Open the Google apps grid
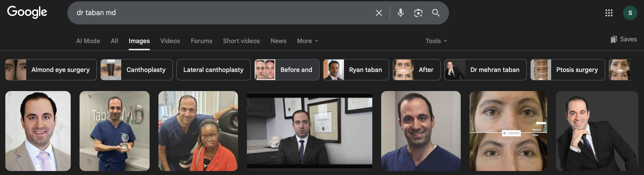 tap(609, 13)
